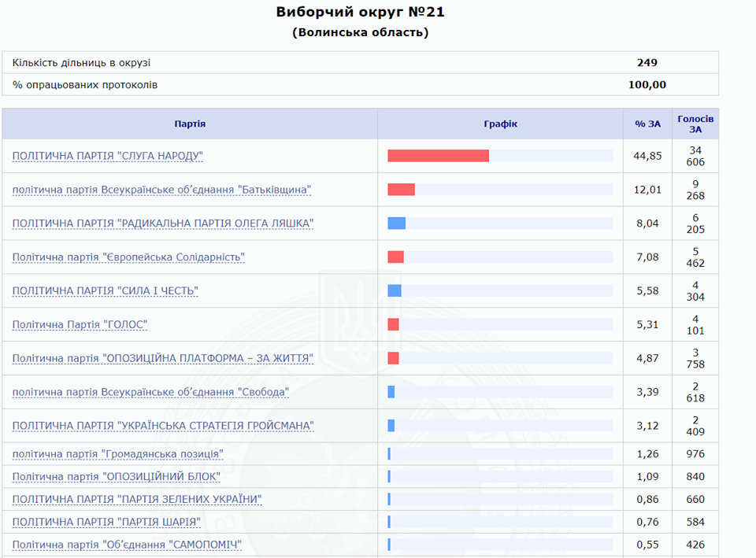Click the "Голосів ЗА" column header
This screenshot has width=756, height=558.
point(695,124)
